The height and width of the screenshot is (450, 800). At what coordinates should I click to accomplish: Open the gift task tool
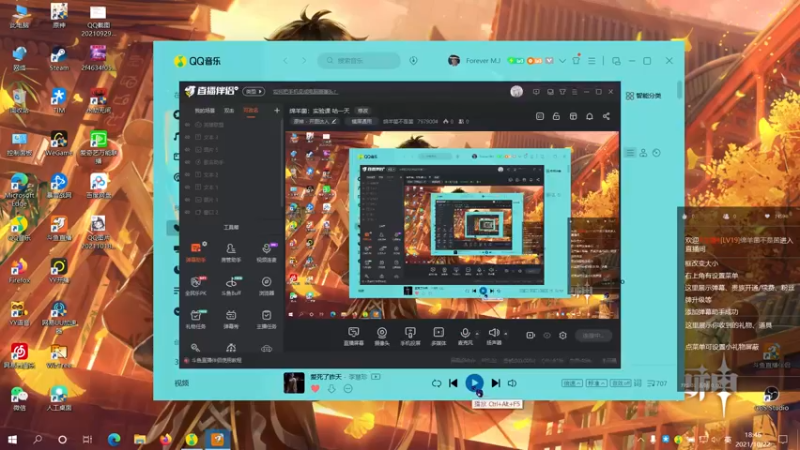196,319
